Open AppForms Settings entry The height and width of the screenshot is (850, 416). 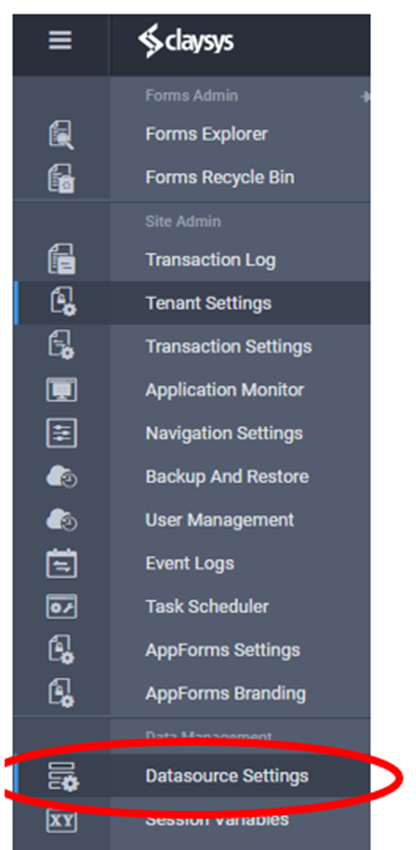click(x=222, y=650)
